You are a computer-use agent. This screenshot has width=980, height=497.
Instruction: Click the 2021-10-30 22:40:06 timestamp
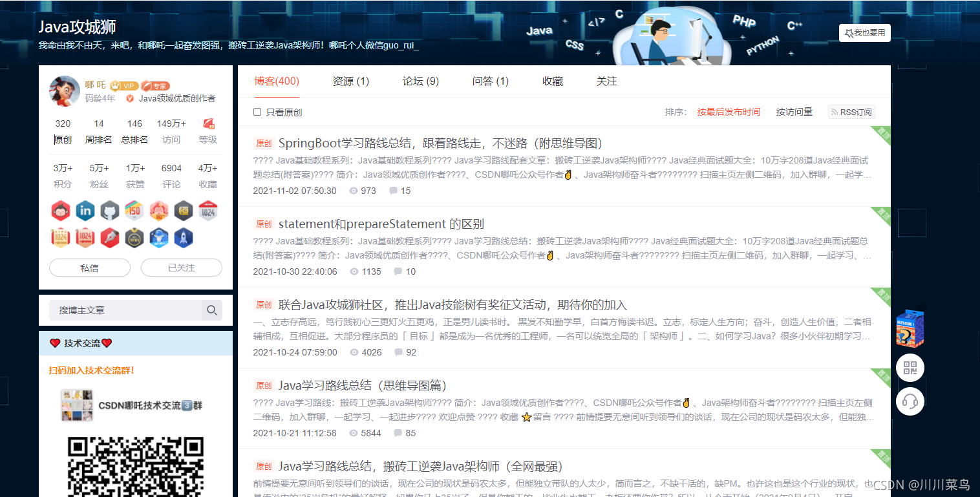[x=295, y=271]
